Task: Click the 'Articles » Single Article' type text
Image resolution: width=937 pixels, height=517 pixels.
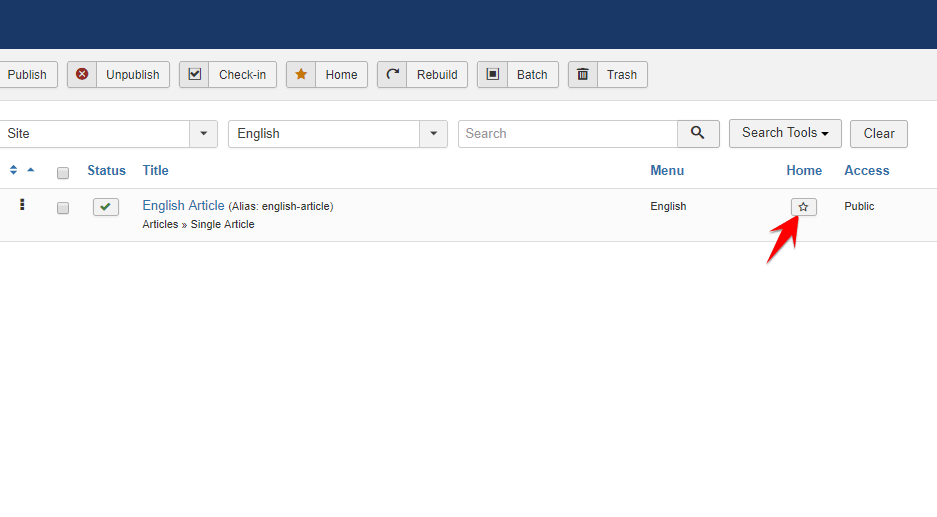Action: pyautogui.click(x=198, y=224)
